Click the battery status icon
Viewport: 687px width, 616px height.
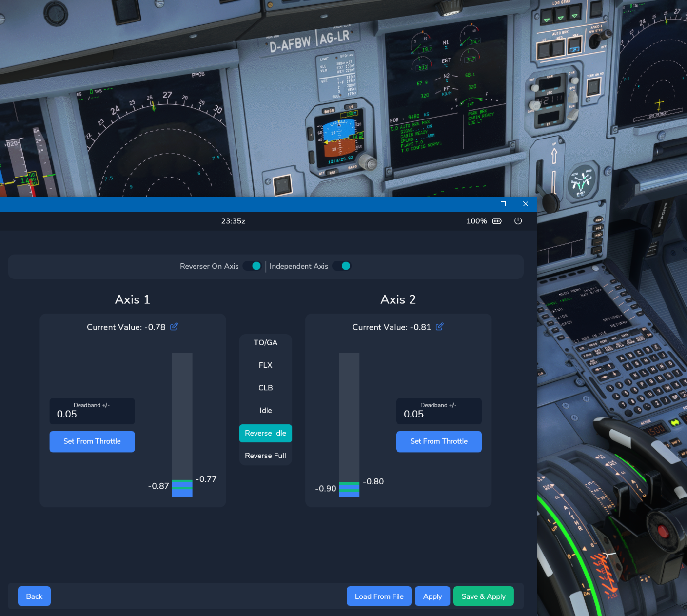[497, 221]
